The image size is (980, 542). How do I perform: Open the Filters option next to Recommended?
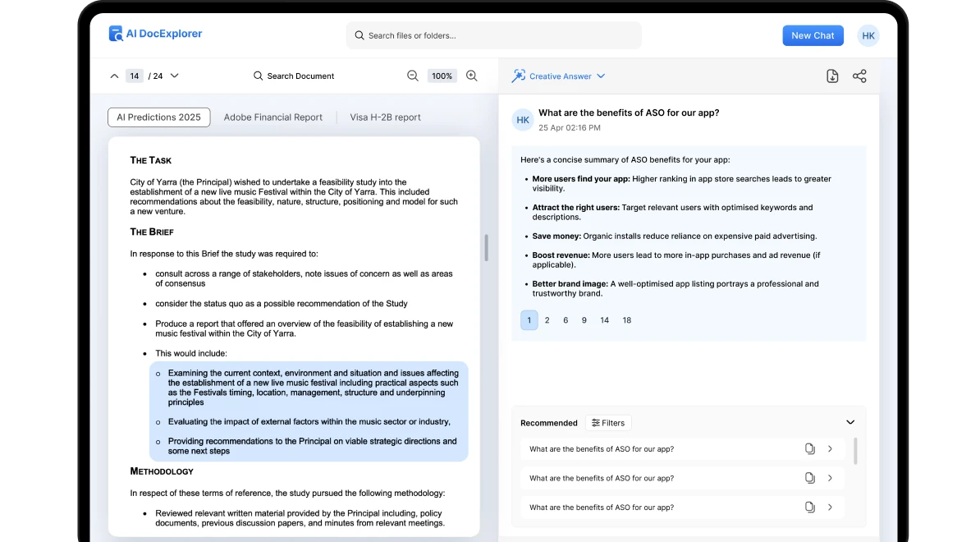click(x=608, y=422)
